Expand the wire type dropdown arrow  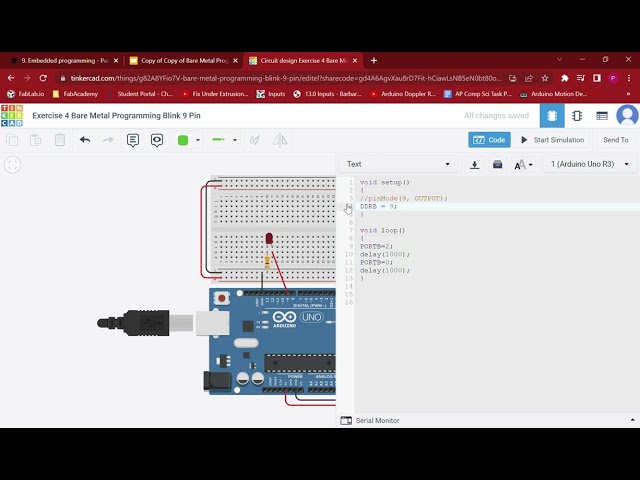(235, 140)
